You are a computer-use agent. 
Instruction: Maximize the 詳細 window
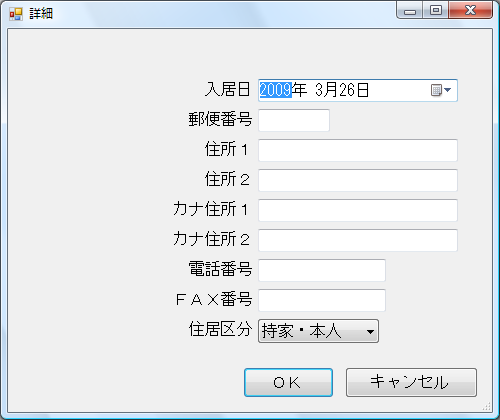point(436,11)
